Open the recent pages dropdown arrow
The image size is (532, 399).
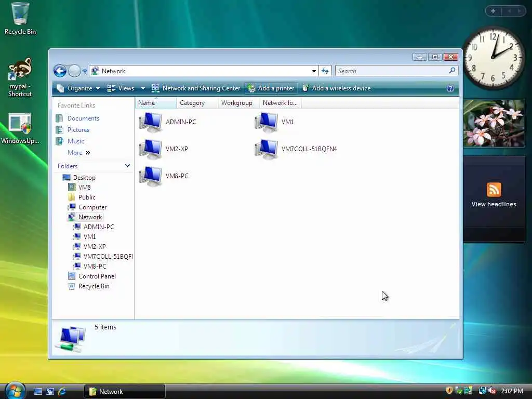click(x=85, y=71)
